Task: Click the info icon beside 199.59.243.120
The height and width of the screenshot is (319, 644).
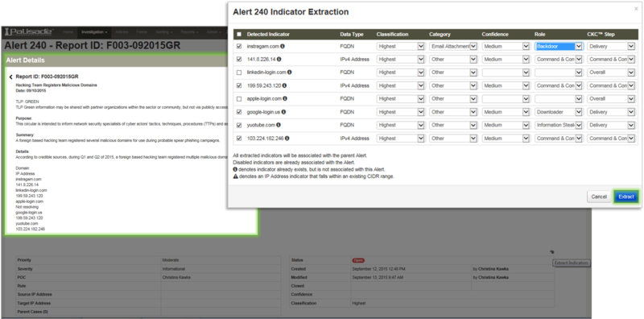Action: [284, 85]
